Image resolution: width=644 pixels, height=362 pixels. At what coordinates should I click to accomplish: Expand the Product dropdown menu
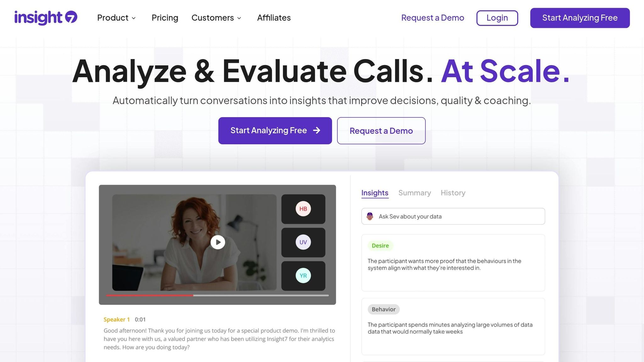point(116,18)
